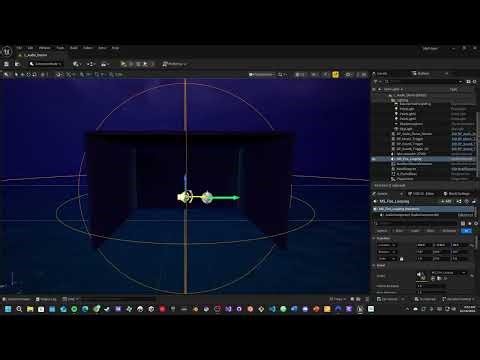Open the Selection Mode dropdown
This screenshot has height=360, width=480.
pos(46,64)
